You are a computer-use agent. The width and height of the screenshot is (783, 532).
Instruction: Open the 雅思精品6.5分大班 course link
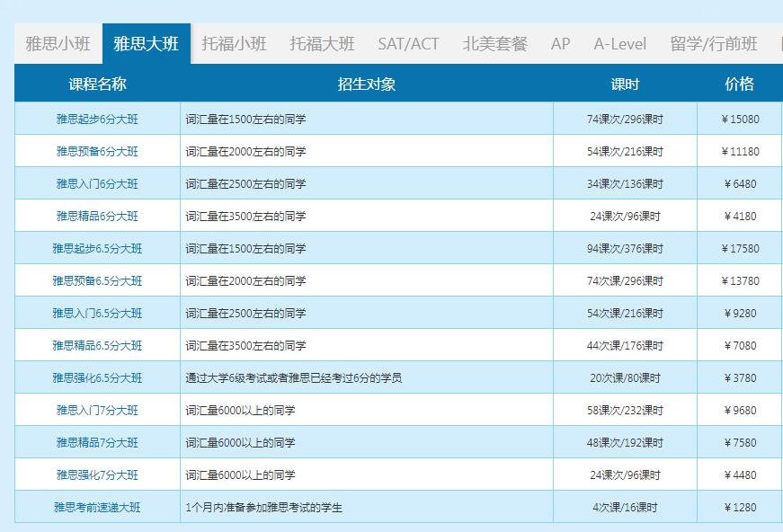coord(97,345)
